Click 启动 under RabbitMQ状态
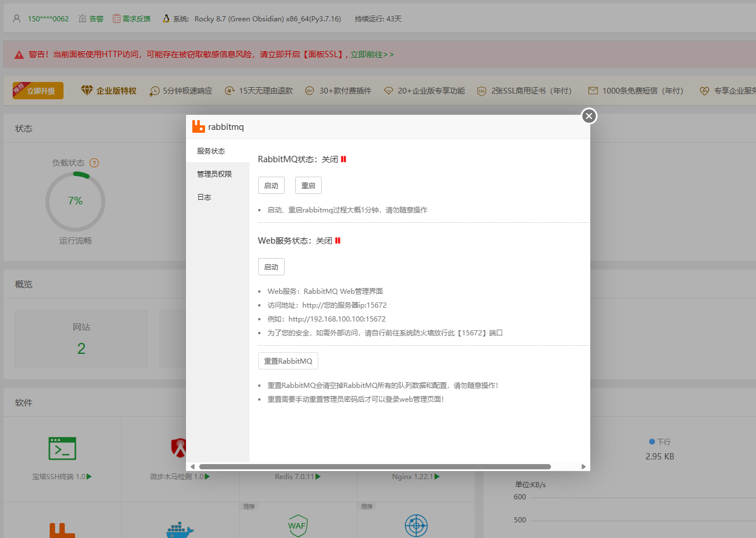756x538 pixels. tap(271, 185)
